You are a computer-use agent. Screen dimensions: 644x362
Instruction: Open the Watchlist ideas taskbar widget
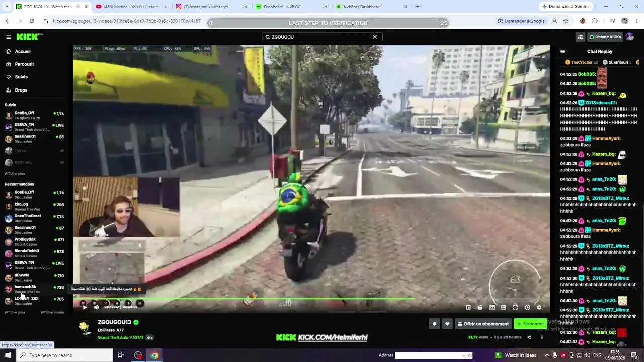pos(516,355)
